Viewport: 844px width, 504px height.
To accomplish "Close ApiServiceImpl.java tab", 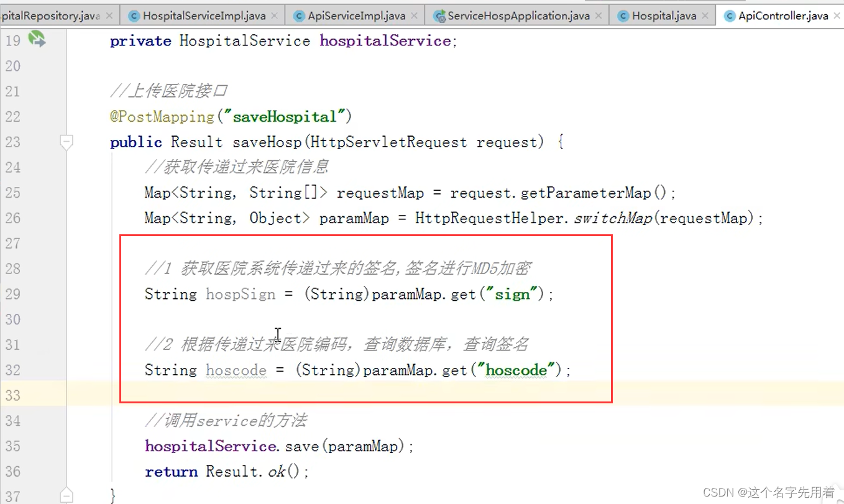I will pos(415,16).
